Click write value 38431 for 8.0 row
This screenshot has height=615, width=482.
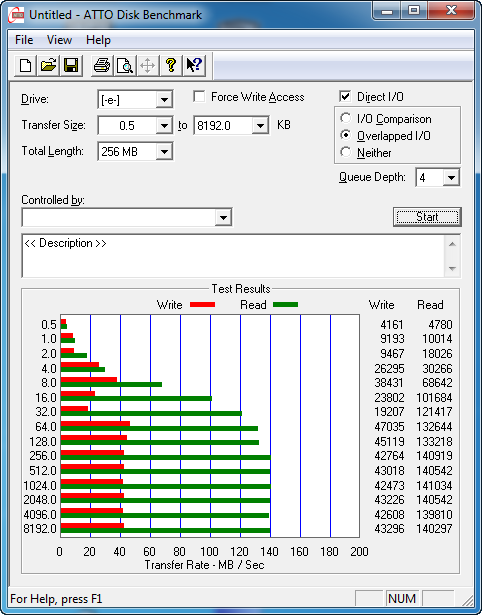(389, 382)
